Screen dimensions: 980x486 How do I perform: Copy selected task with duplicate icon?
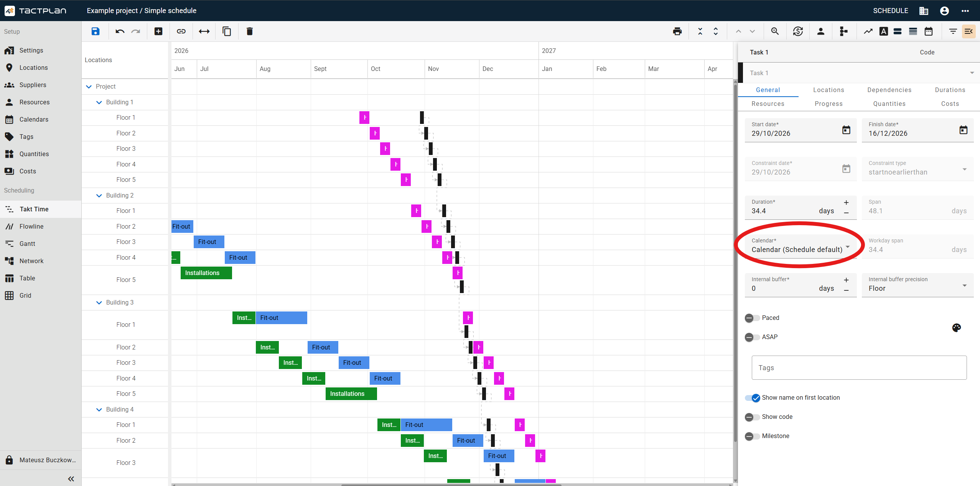pos(227,31)
